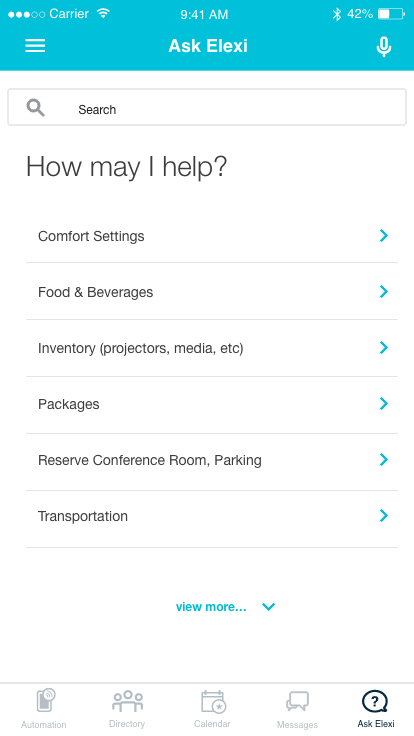
Task: Open the Calendar tab icon
Action: click(x=214, y=702)
